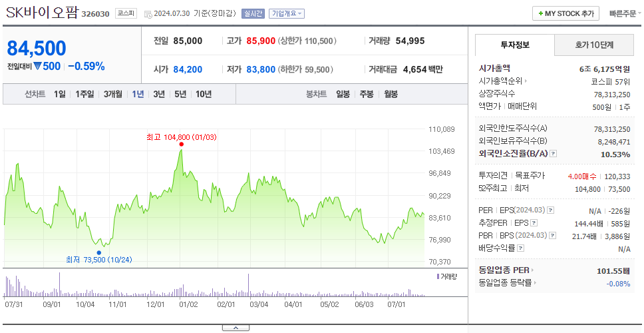The width and height of the screenshot is (644, 333).
Task: Open help icon next to 외국인소진율(B/A)
Action: point(554,154)
